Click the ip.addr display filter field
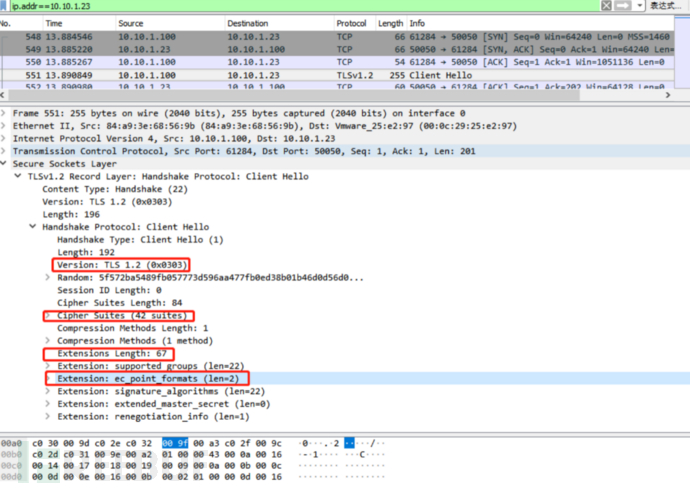The height and width of the screenshot is (490, 690). (x=300, y=6)
